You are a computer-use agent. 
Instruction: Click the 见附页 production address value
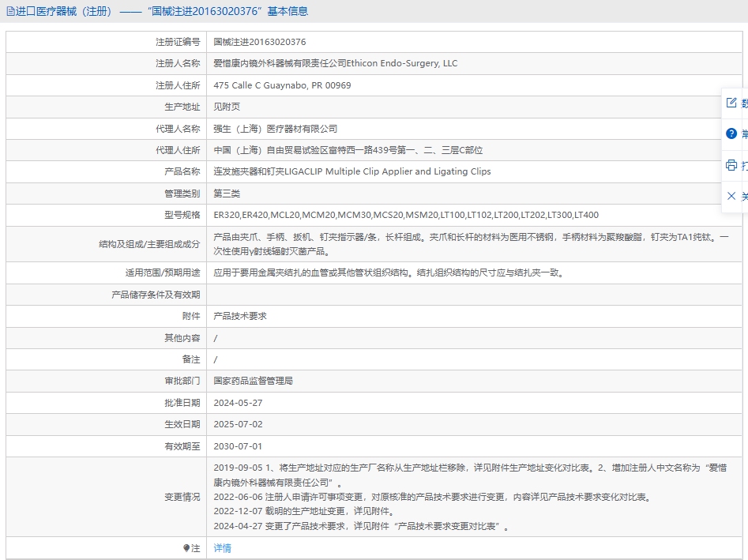[227, 107]
